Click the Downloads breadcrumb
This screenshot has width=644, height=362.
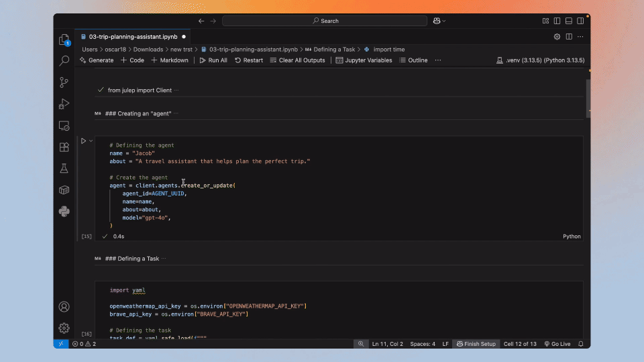click(148, 49)
